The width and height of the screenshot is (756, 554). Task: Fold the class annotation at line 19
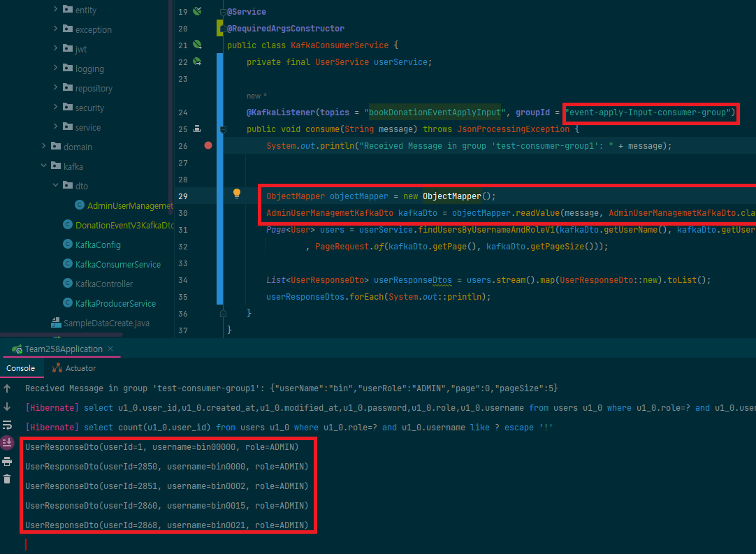(x=223, y=12)
